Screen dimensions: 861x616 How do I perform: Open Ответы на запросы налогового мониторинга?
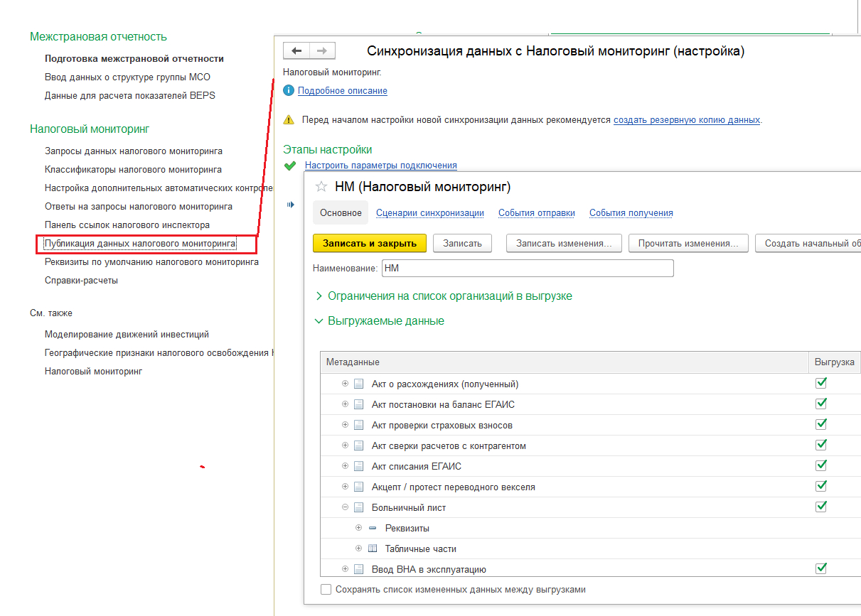coord(139,206)
